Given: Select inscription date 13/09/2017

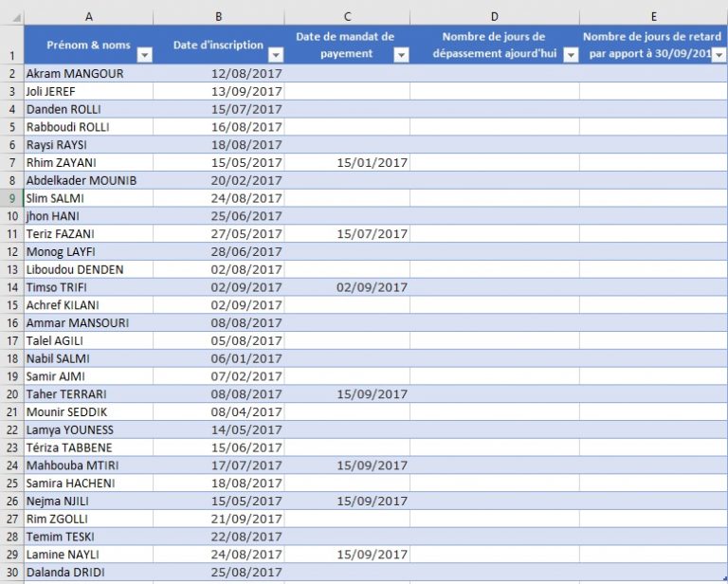Looking at the screenshot, I should 219,91.
